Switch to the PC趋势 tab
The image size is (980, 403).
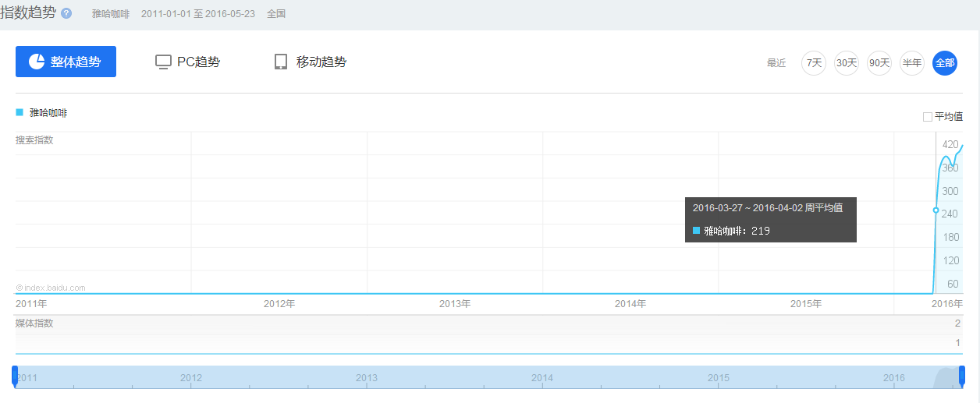187,62
